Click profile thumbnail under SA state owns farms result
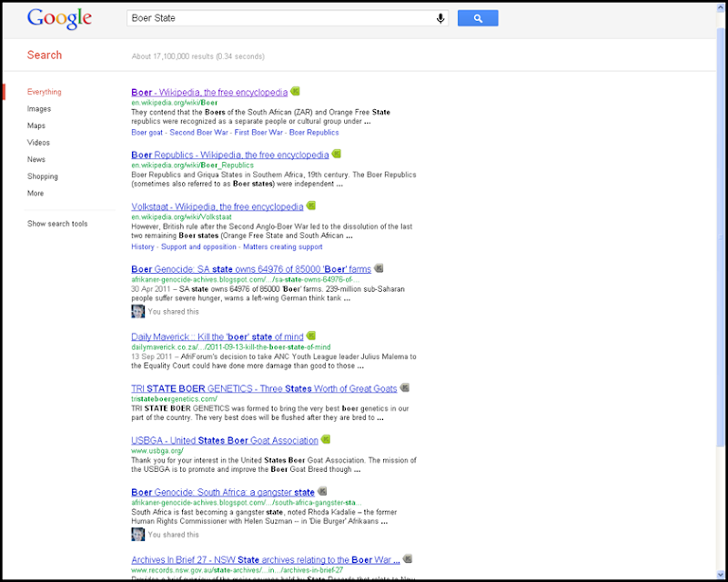 [x=138, y=311]
